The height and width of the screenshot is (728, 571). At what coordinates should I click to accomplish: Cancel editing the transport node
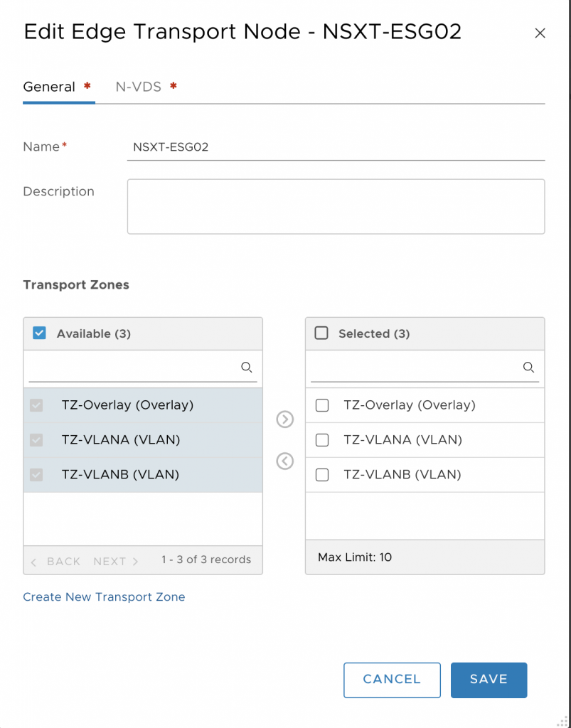pos(392,680)
